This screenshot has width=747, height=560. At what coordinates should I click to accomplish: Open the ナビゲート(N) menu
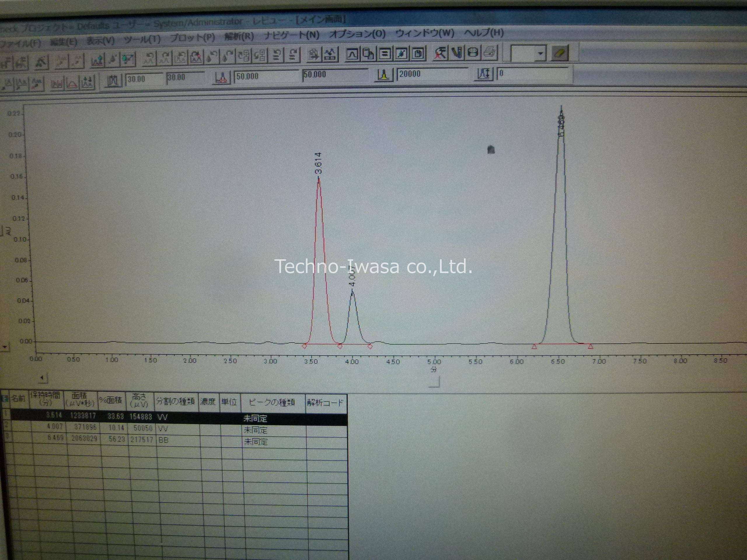tap(291, 35)
